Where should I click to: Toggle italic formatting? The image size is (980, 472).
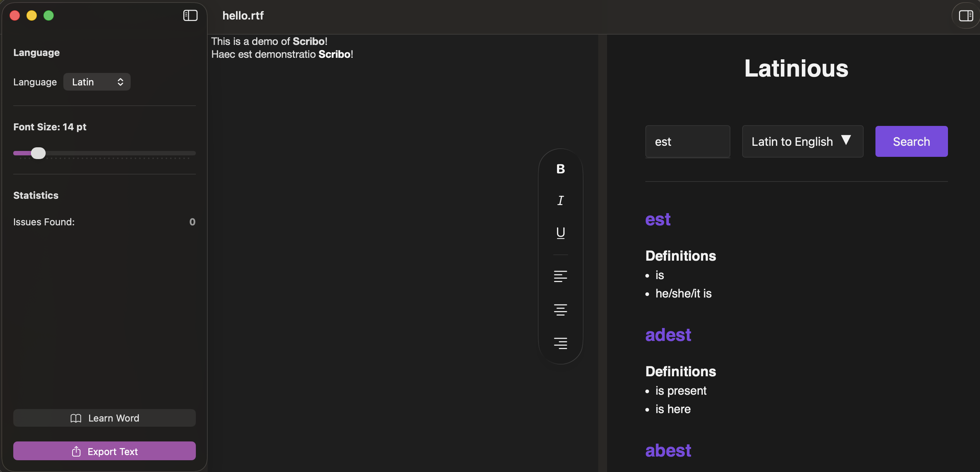560,200
